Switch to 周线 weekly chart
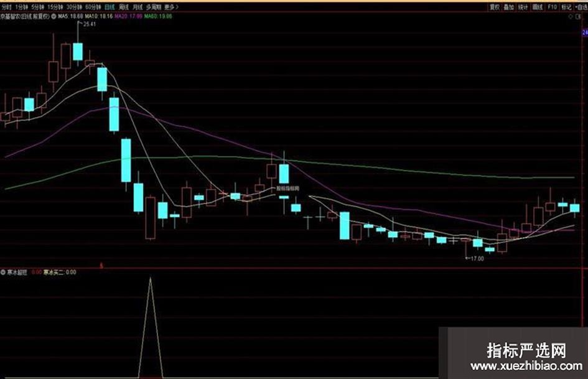Viewport: 588px width, 379px height. click(x=123, y=7)
